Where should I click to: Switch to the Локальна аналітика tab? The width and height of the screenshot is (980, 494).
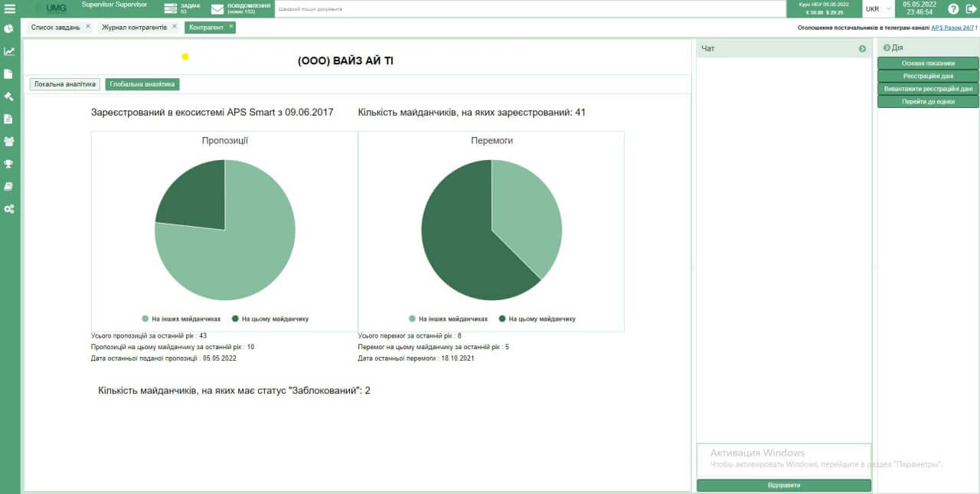[65, 84]
